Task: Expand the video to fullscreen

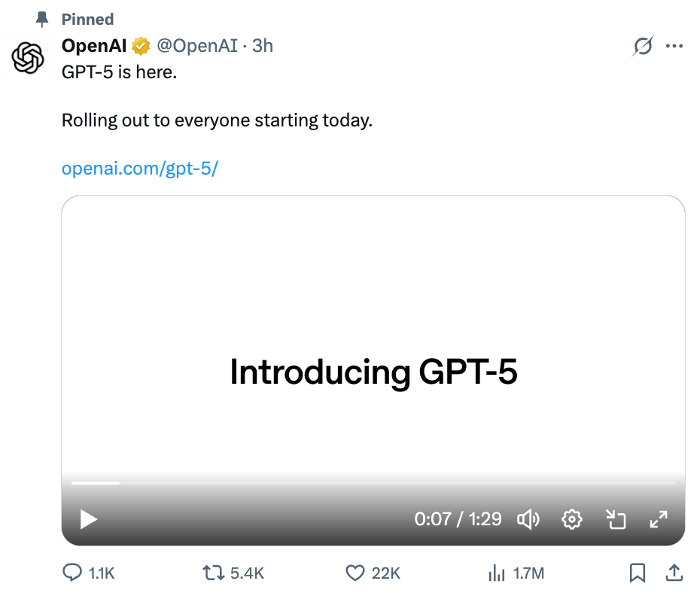Action: pos(659,519)
